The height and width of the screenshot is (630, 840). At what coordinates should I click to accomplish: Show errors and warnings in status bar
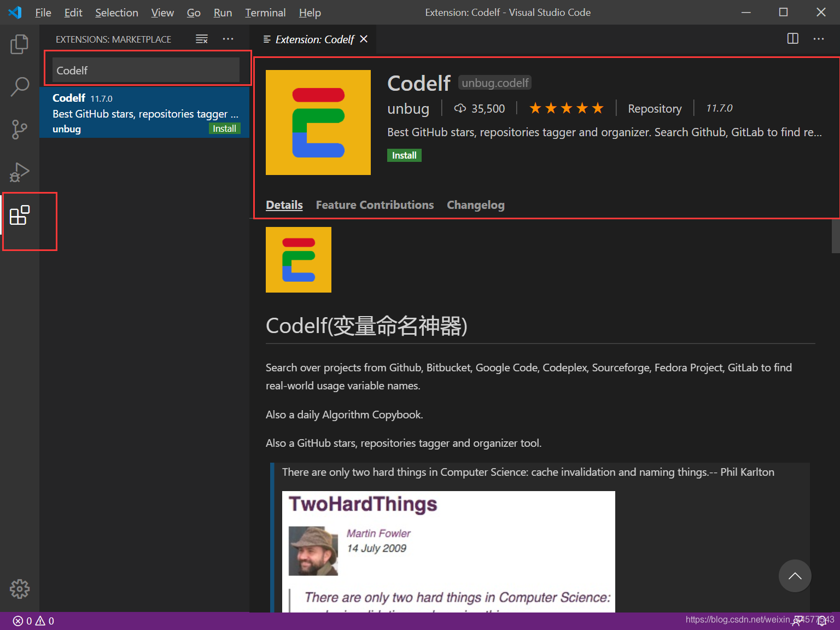33,621
